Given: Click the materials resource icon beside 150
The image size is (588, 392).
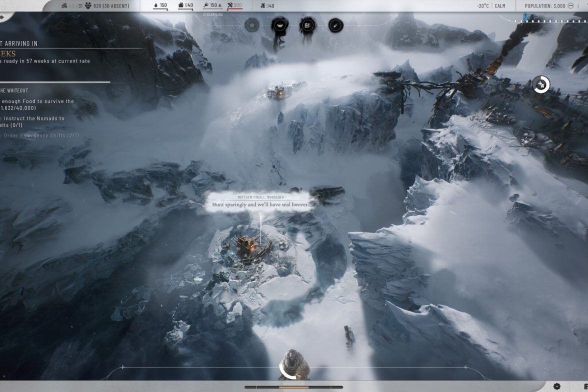Looking at the screenshot, I should [x=206, y=5].
